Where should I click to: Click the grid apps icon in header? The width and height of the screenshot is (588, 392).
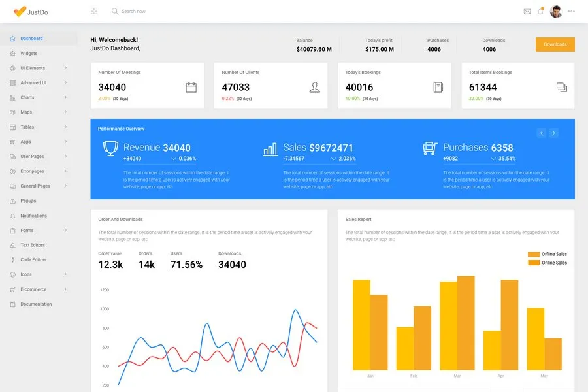tap(94, 11)
